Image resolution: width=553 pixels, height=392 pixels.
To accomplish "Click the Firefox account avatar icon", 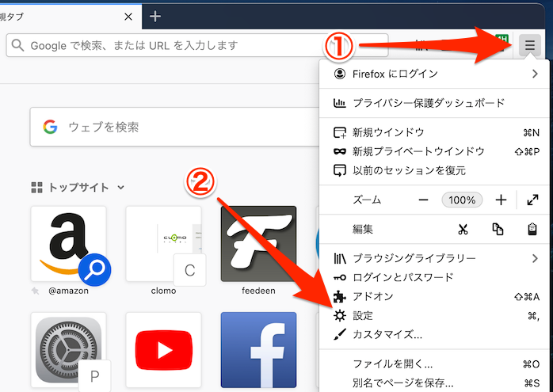I will [x=340, y=74].
